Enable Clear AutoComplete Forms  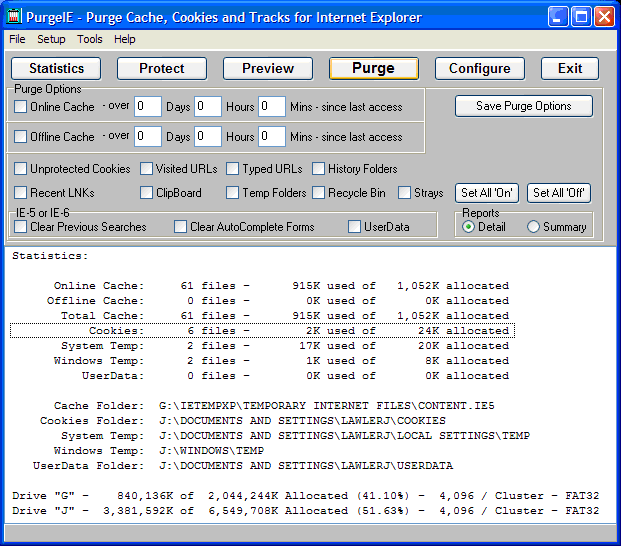click(x=181, y=227)
